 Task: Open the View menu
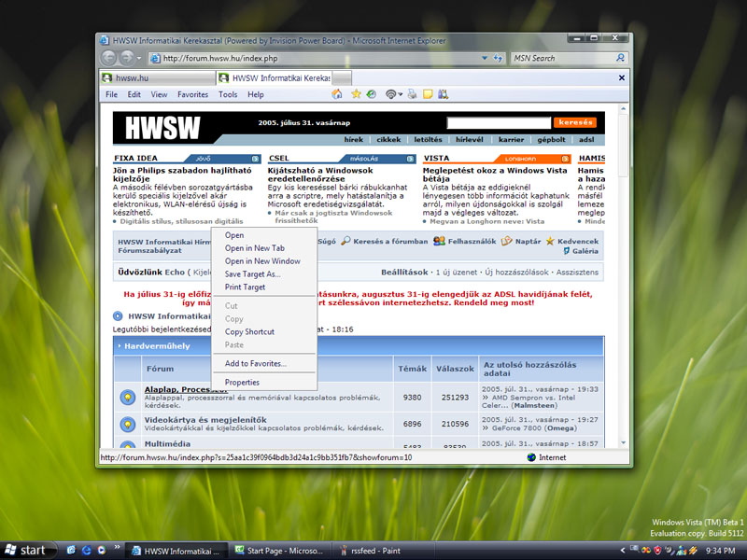(159, 94)
